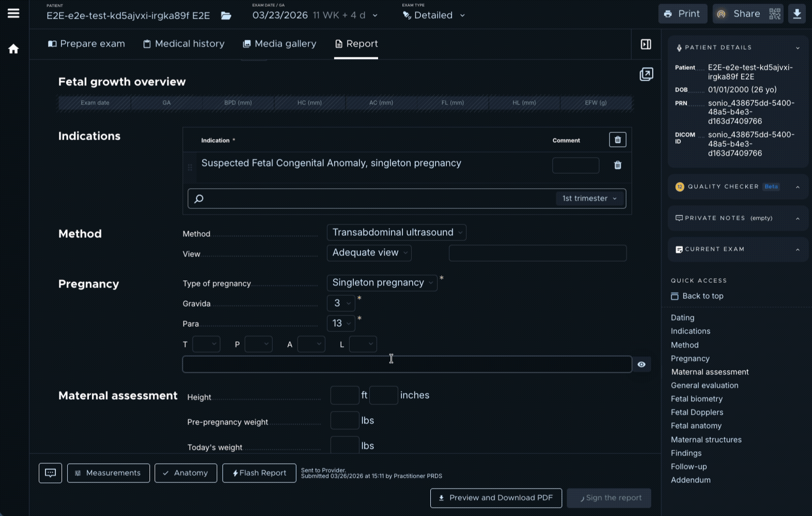Collapse the Patient Details panel
Screen dimensions: 812x516
[x=798, y=48]
